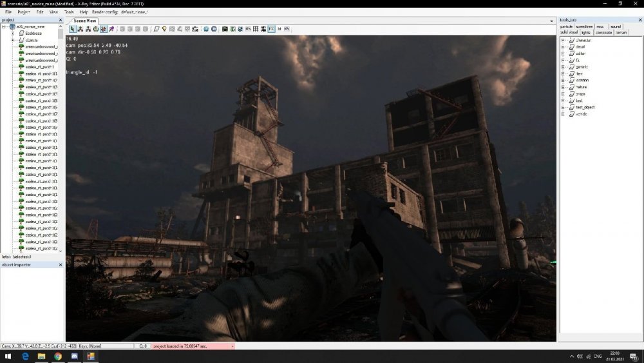Screen dimensions: 644x363
Task: Close the tools_tab panel
Action: 640,20
